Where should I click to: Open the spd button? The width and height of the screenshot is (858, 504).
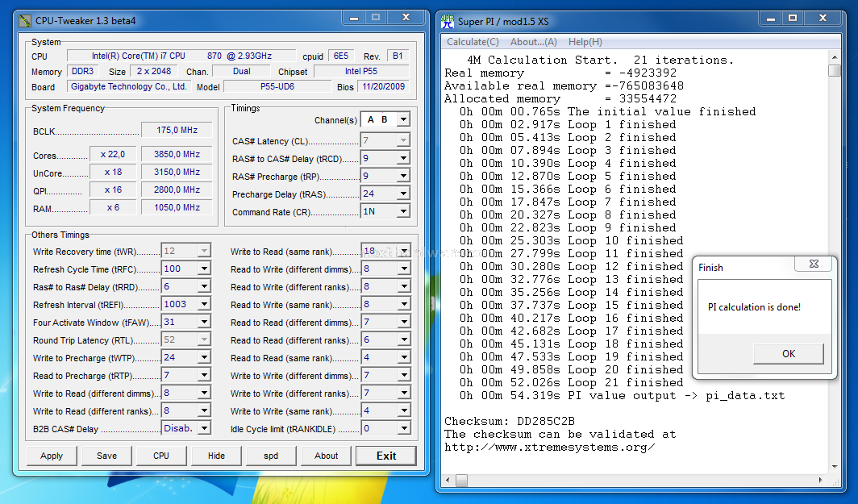tap(271, 456)
